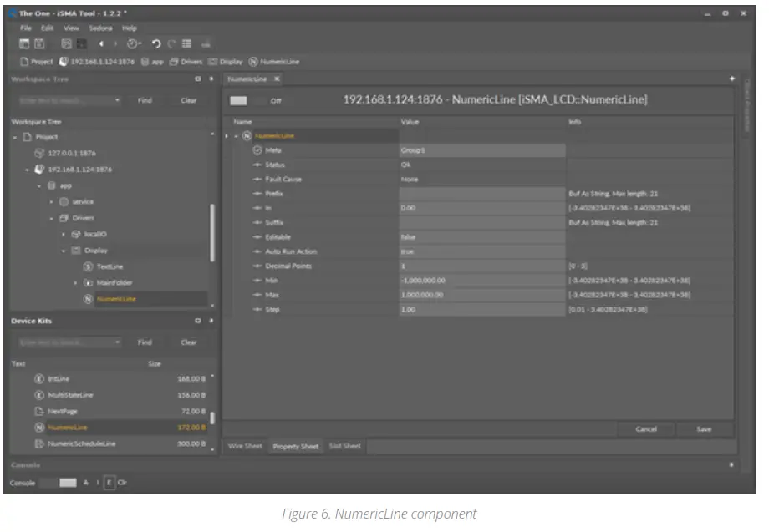The width and height of the screenshot is (769, 532).
Task: Click the undo arrow in the toolbar
Action: point(155,44)
